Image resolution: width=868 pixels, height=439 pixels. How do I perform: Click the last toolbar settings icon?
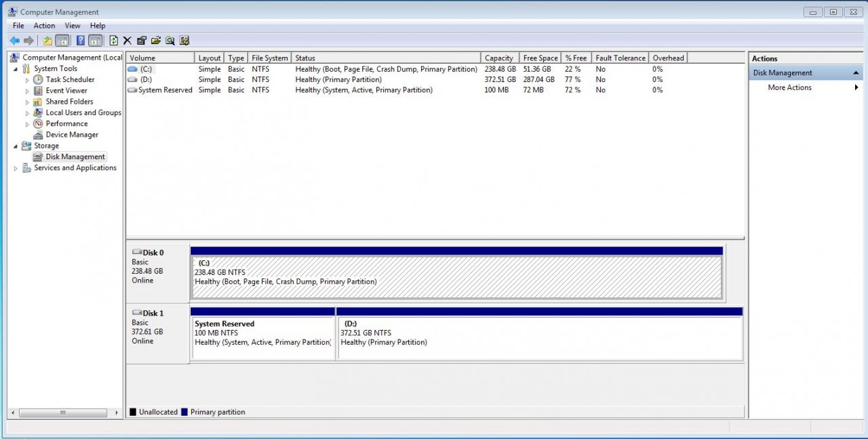point(184,41)
